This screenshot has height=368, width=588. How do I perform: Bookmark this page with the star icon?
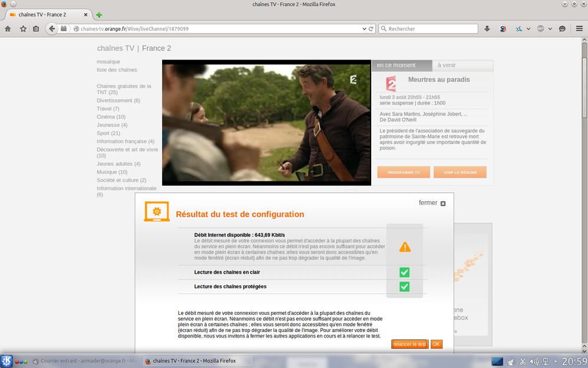click(23, 28)
